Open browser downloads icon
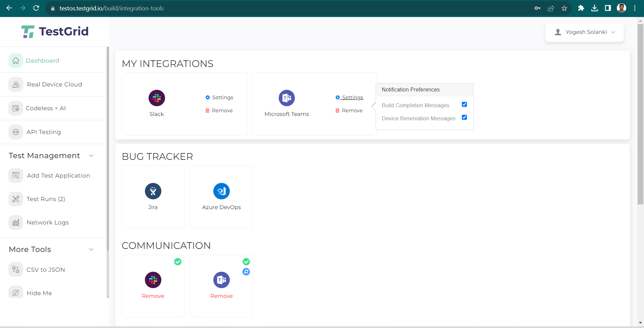The width and height of the screenshot is (644, 328). coord(594,8)
